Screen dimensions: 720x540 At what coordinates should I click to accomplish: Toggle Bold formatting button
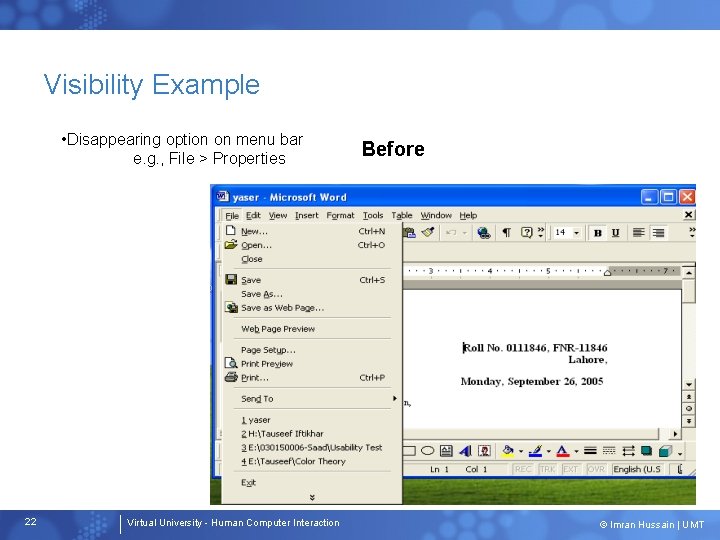point(597,233)
